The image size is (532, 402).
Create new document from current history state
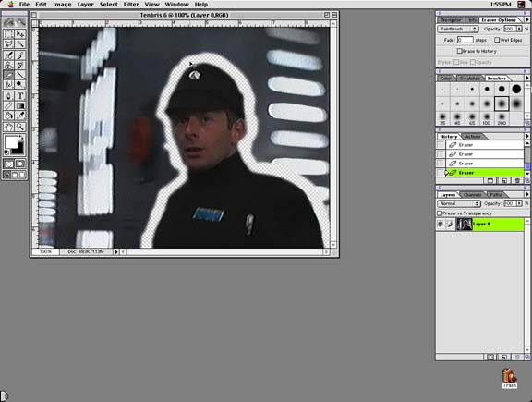click(490, 181)
